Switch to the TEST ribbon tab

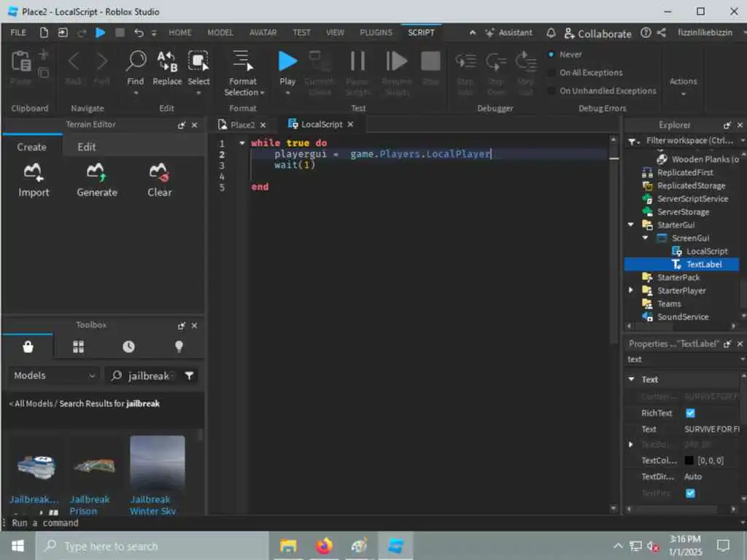[301, 32]
